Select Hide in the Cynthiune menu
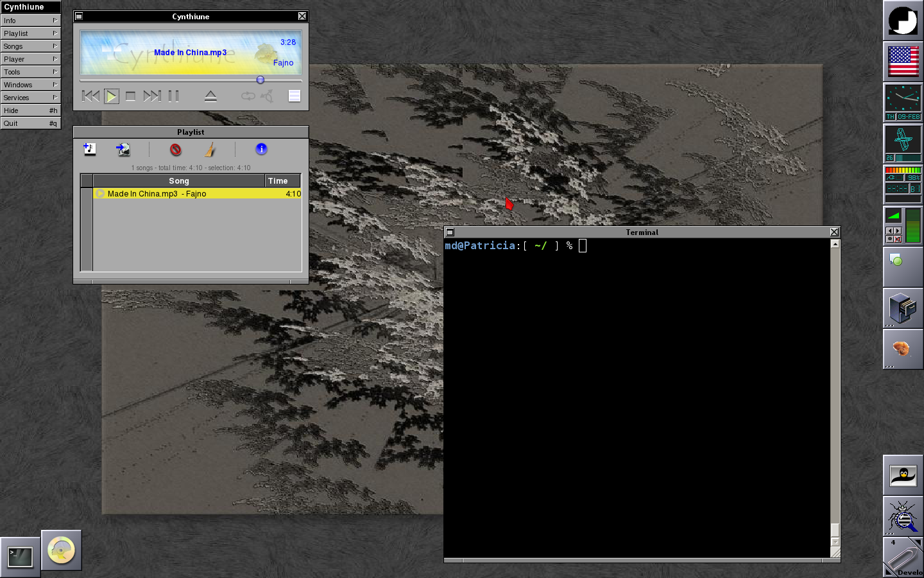Image resolution: width=924 pixels, height=578 pixels. tap(30, 110)
